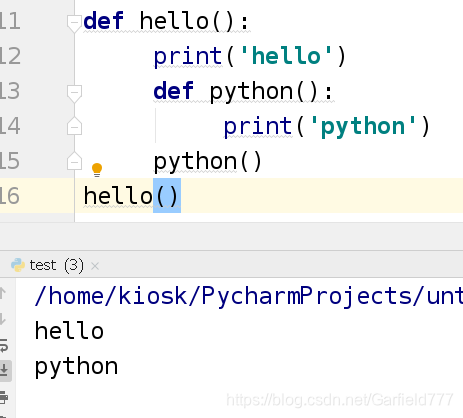Click the up-arrow stack trace icon
The width and height of the screenshot is (463, 418).
tap(3, 293)
